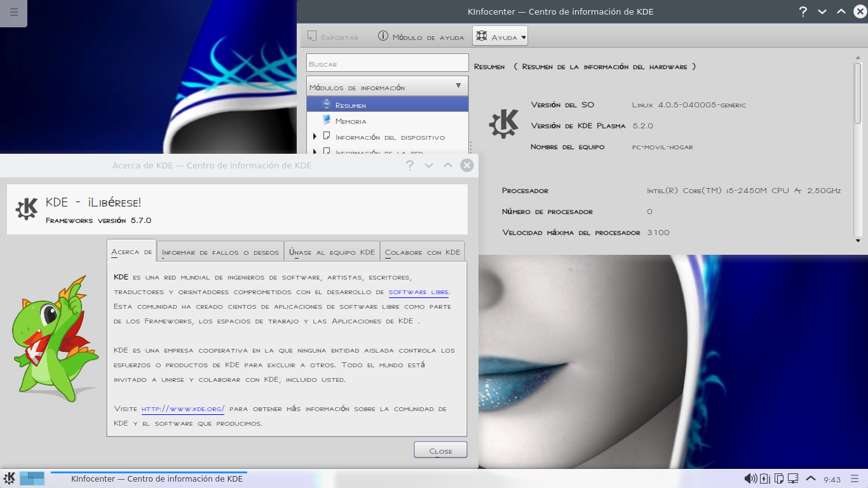868x488 pixels.
Task: Expand the Información del dispositivo tree node
Action: pos(315,137)
